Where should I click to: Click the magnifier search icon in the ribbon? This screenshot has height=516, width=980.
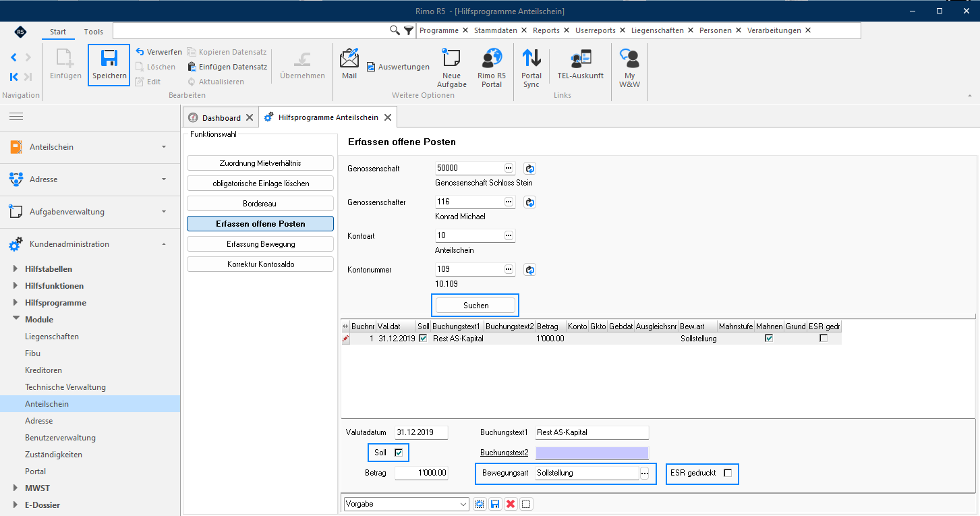tap(395, 30)
